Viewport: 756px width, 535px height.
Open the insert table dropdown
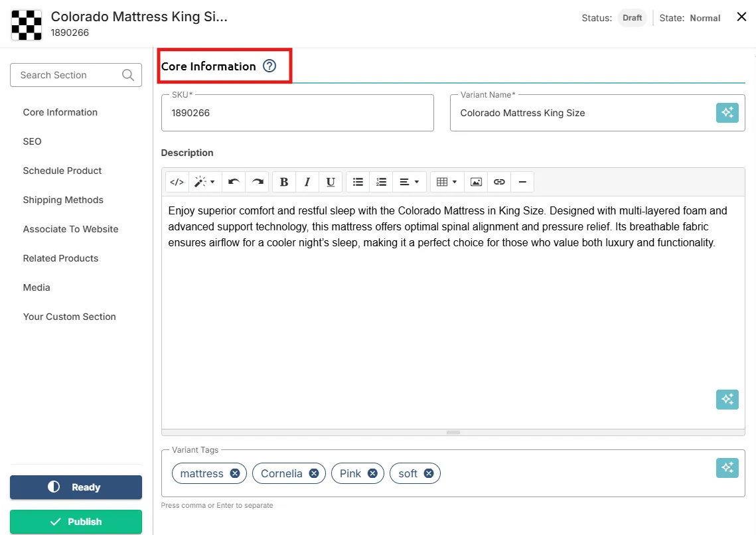[x=447, y=182]
